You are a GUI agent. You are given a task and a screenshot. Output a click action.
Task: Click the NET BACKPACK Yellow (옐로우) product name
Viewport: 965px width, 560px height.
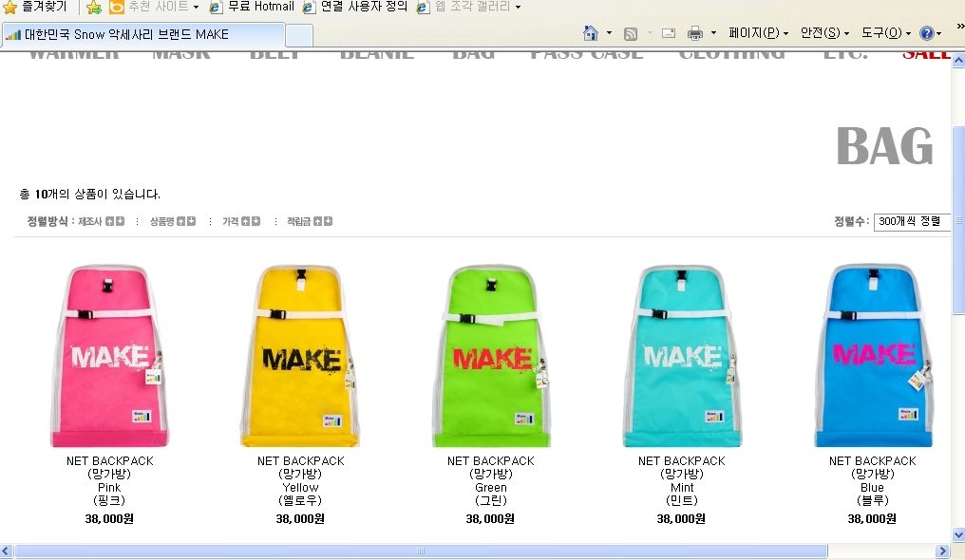coord(300,480)
